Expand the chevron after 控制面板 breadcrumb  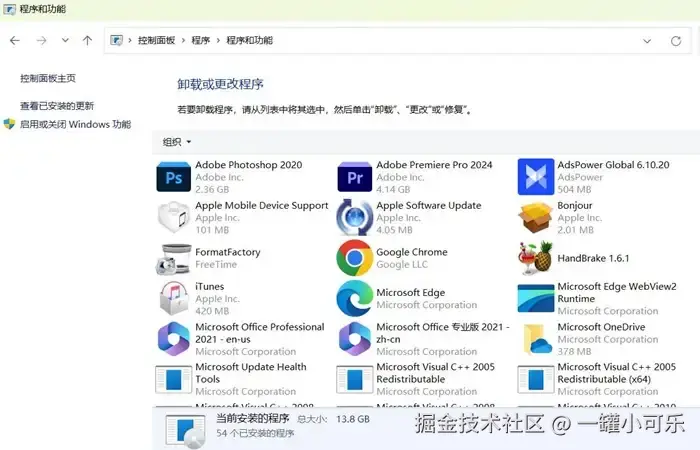[x=183, y=41]
